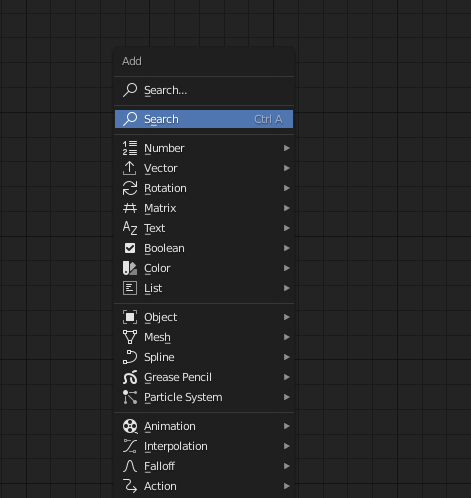Expand the Number submenu arrow

click(x=286, y=148)
